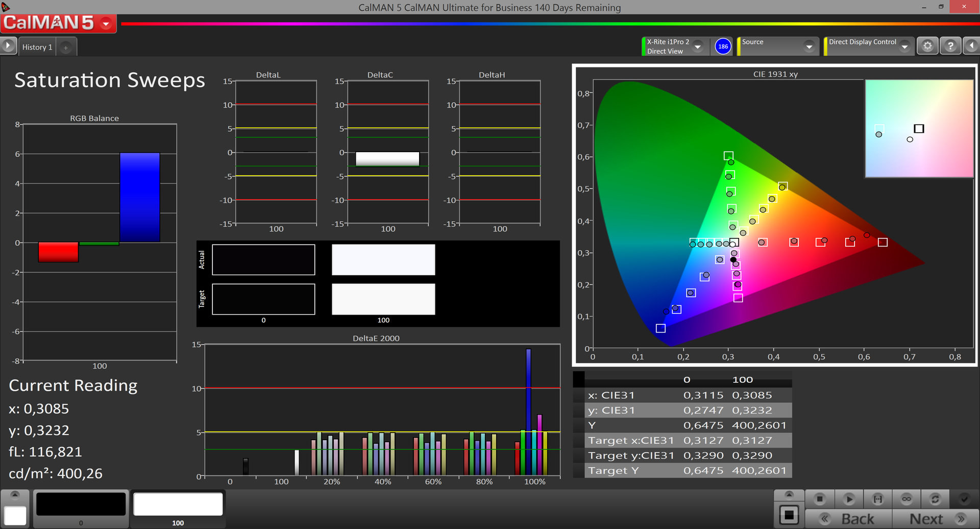Viewport: 980px width, 529px height.
Task: Open the X-Rite i1Pro 2 meter dropdown
Action: tap(698, 46)
